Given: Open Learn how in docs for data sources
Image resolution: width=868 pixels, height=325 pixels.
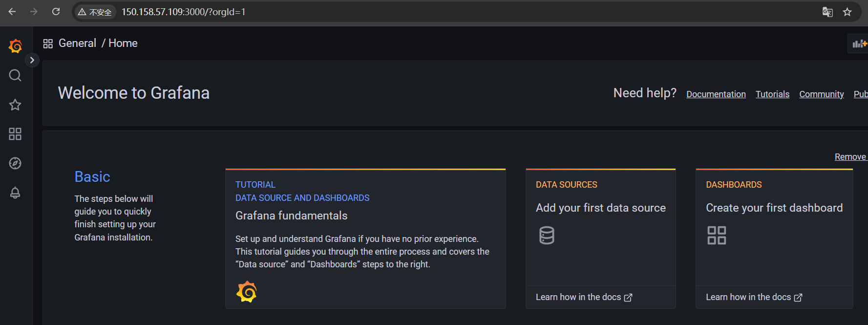Looking at the screenshot, I should pos(584,297).
